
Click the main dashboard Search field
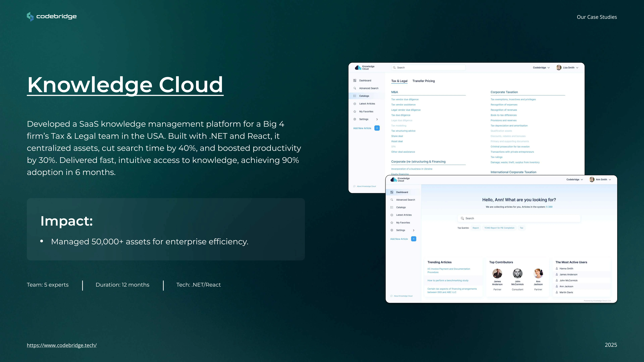[x=519, y=218]
